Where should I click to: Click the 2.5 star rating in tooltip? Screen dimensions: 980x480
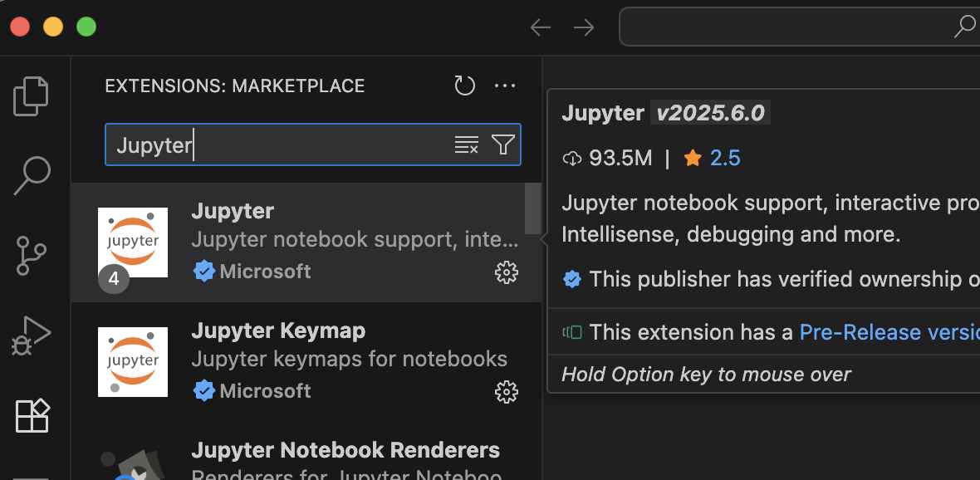pos(725,158)
